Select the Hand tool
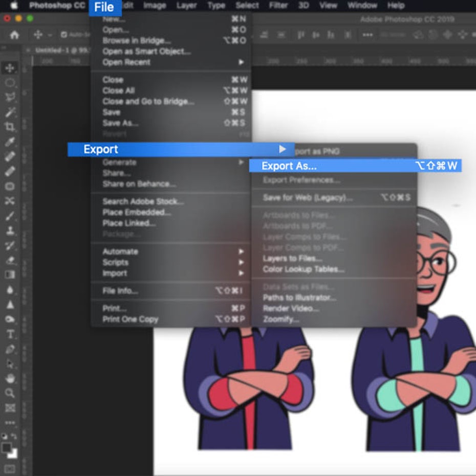476x476 pixels. (10, 379)
